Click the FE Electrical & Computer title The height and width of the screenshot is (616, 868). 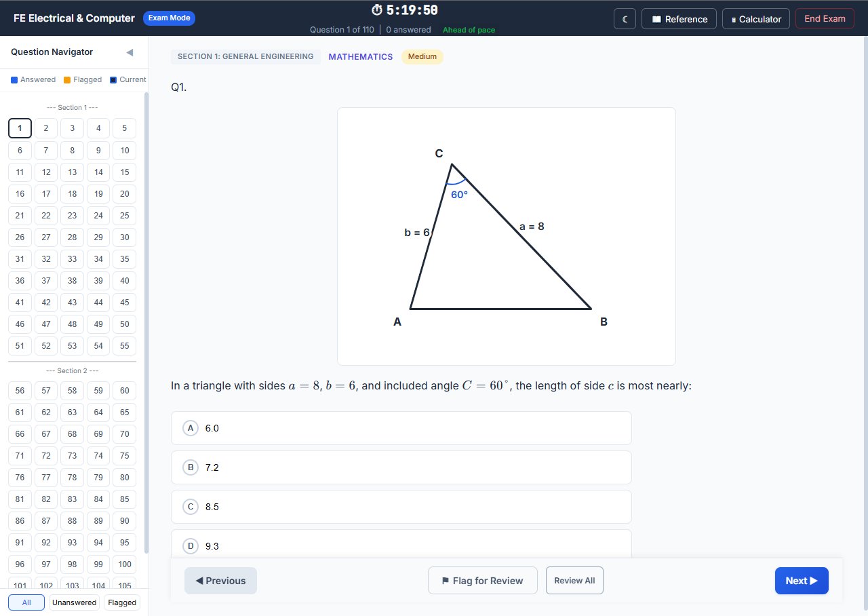click(74, 18)
